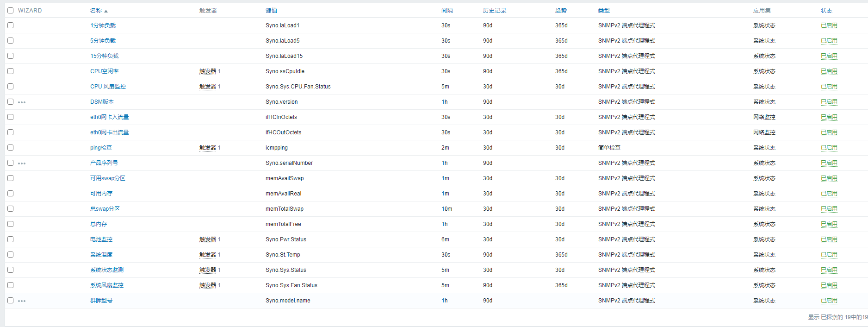Open the 电池监控 item
Image resolution: width=868 pixels, height=327 pixels.
(101, 239)
